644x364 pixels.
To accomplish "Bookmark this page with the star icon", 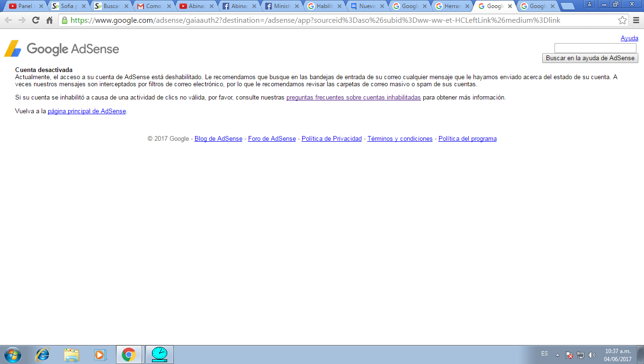I will point(622,20).
